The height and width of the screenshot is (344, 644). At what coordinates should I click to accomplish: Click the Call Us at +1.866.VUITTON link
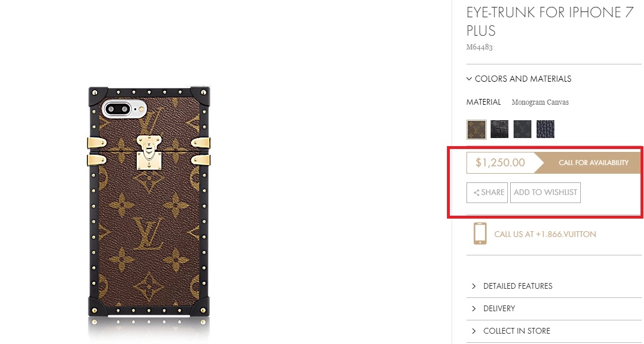[545, 234]
